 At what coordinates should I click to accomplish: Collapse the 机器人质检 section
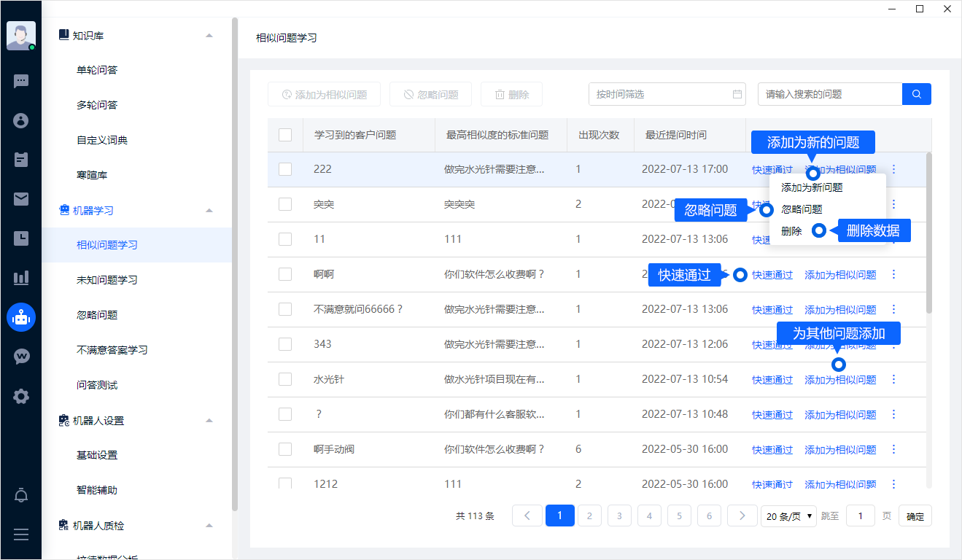click(x=209, y=525)
